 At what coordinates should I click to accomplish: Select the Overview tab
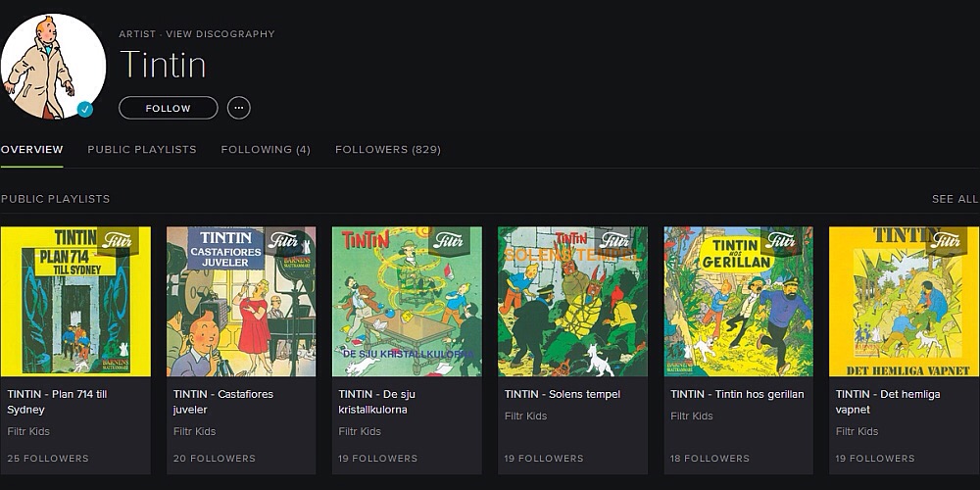pos(31,150)
